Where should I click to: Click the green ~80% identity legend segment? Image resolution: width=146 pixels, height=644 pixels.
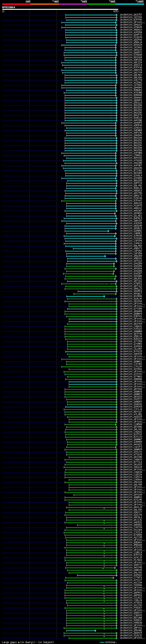101,4
